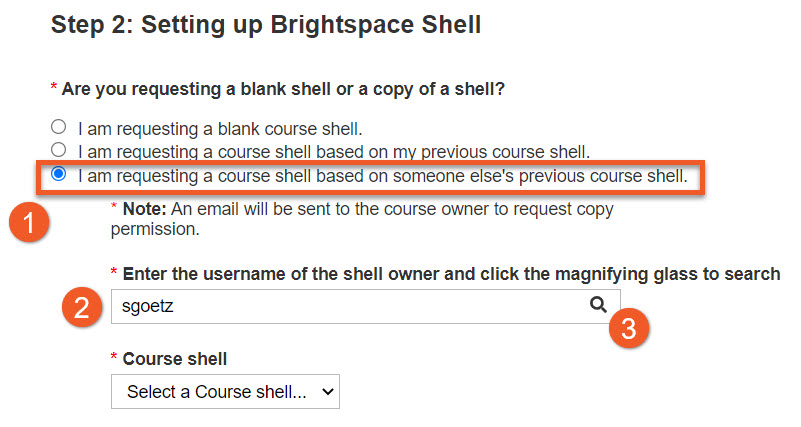The image size is (801, 427).
Task: Choose the 'my previous course shell' radio button
Action: point(59,150)
